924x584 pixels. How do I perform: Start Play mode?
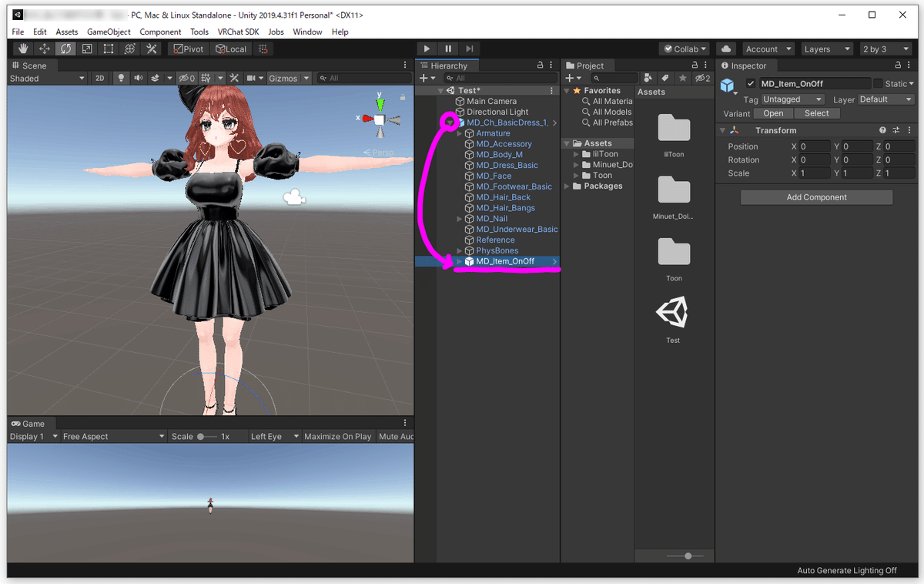427,49
